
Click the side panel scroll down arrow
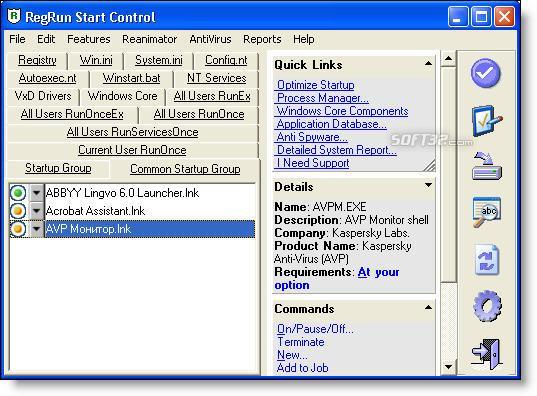pyautogui.click(x=448, y=367)
